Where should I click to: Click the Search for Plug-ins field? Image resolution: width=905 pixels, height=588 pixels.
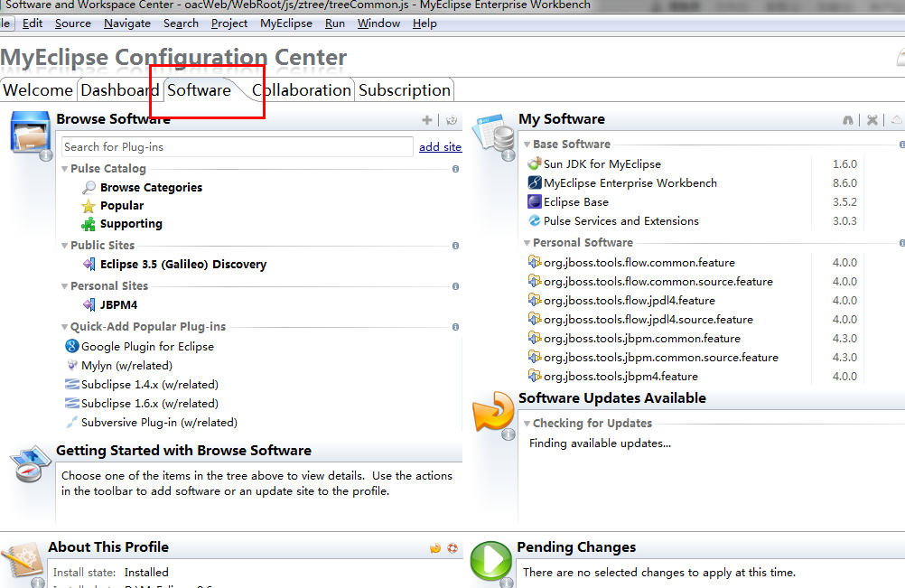coord(238,147)
